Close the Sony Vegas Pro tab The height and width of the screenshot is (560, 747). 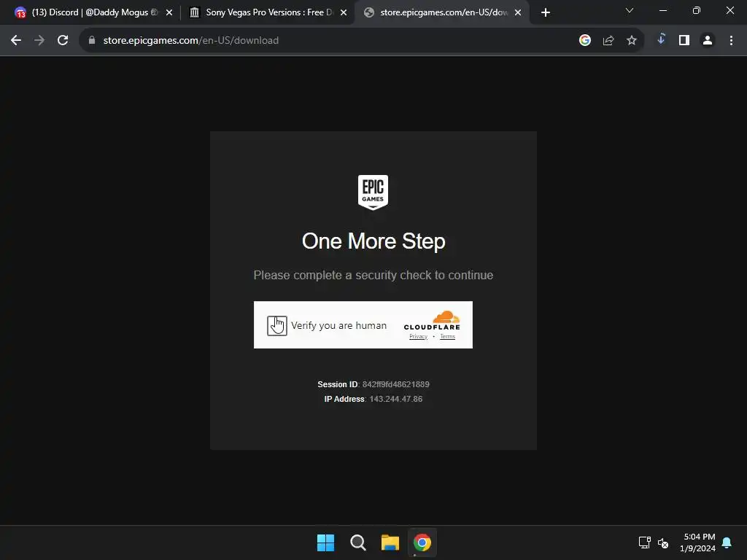tap(344, 12)
